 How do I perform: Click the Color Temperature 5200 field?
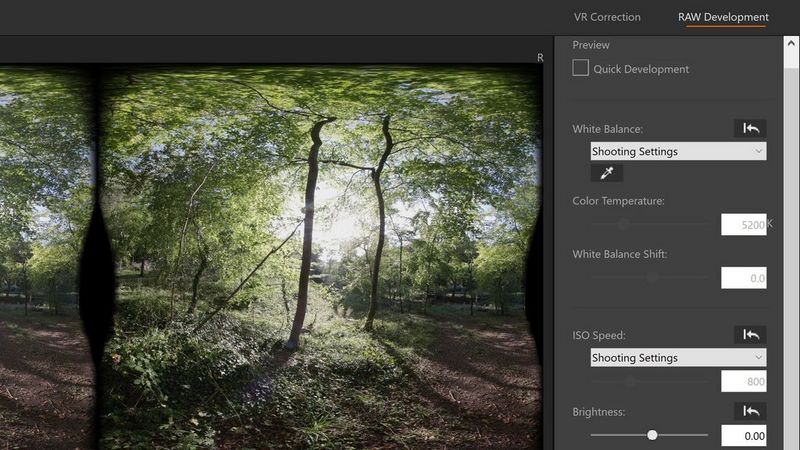click(x=743, y=225)
